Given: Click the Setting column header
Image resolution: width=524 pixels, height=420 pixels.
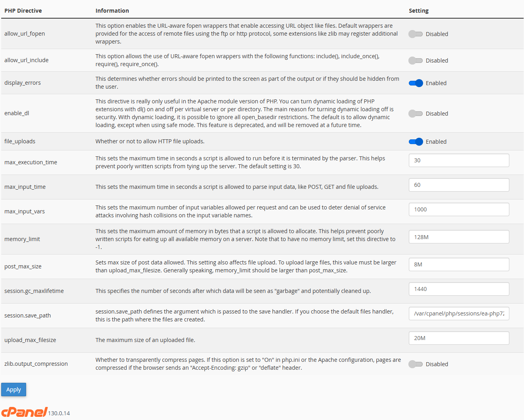Looking at the screenshot, I should [x=419, y=11].
